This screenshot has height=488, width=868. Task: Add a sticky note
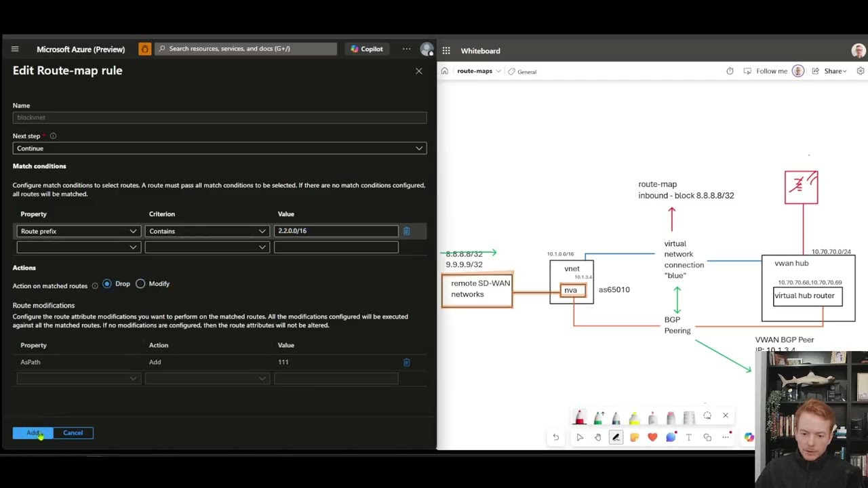[634, 437]
